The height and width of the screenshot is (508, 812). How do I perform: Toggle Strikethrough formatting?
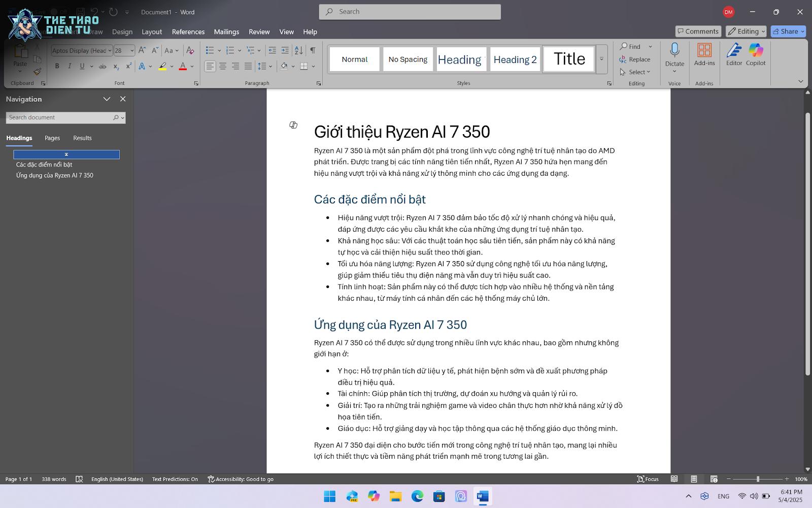[103, 66]
